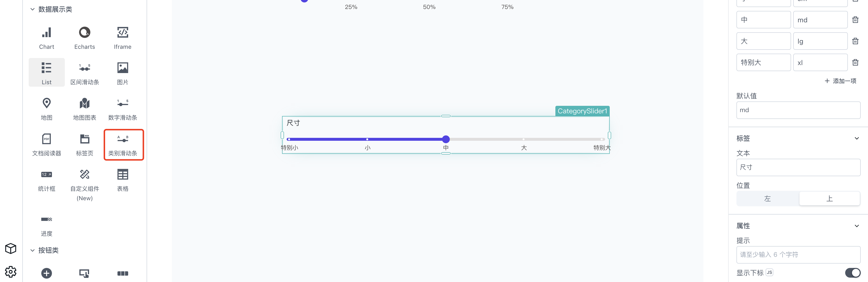Pick the Echarts component
The image size is (868, 282).
click(84, 37)
